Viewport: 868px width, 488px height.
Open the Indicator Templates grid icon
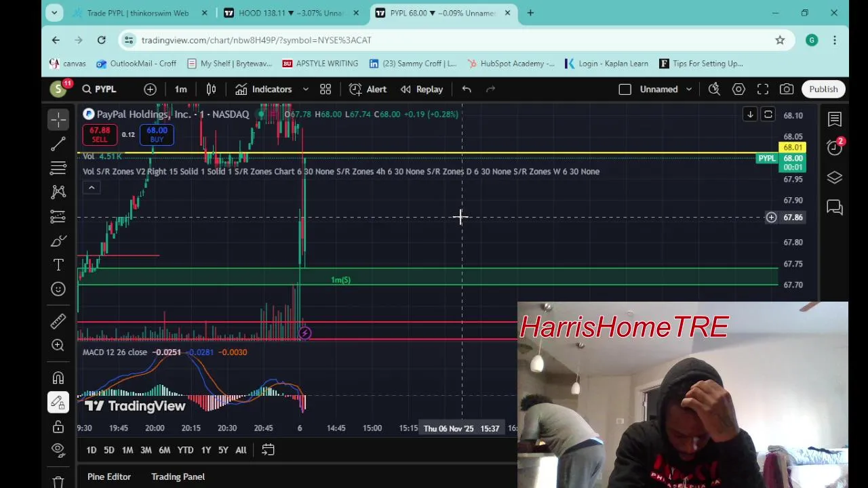coord(325,89)
